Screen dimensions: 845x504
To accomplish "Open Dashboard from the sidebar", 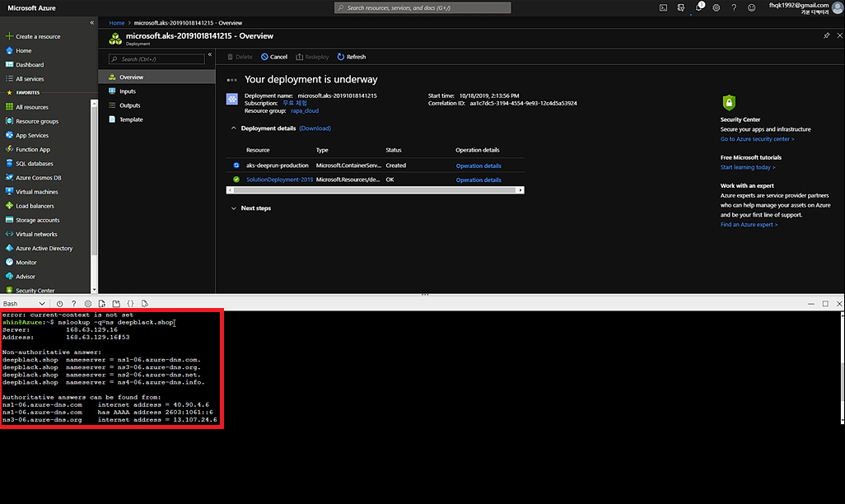I will 25,65.
